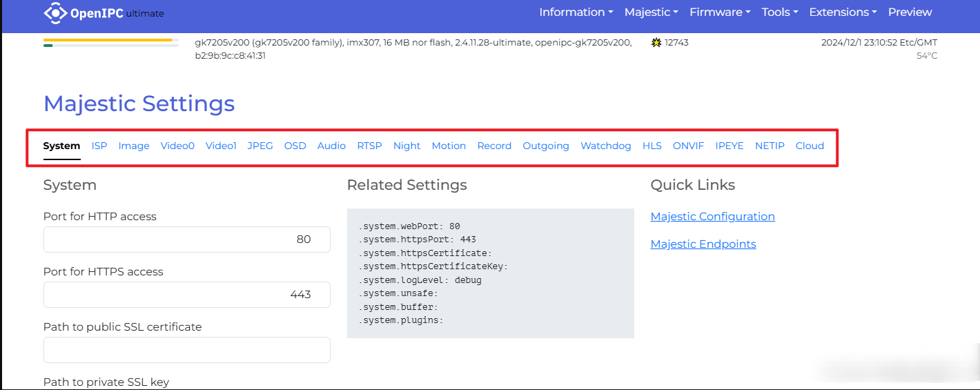Click the date and time display

(x=879, y=43)
